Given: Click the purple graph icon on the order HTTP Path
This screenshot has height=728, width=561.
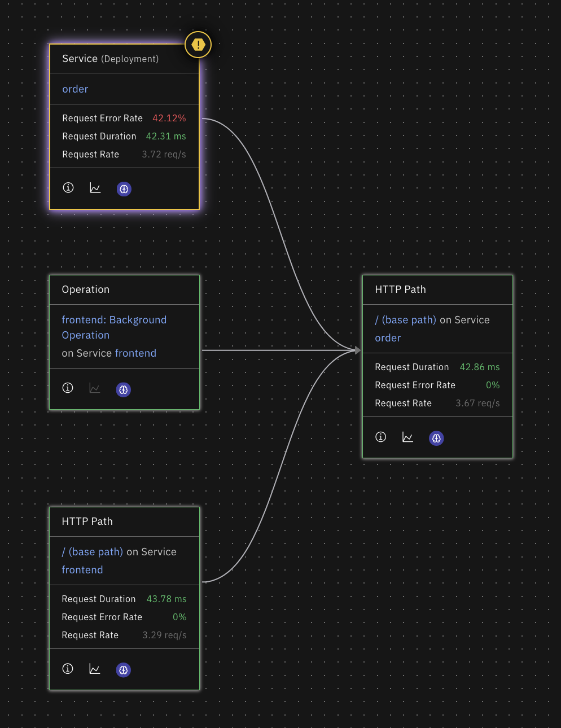Looking at the screenshot, I should [436, 438].
